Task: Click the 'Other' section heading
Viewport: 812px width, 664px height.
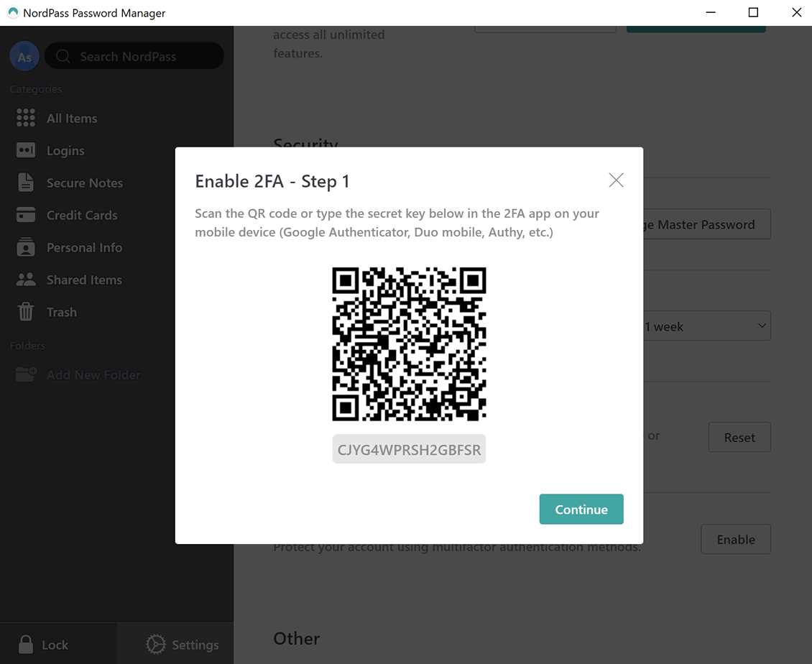Action: 297,638
